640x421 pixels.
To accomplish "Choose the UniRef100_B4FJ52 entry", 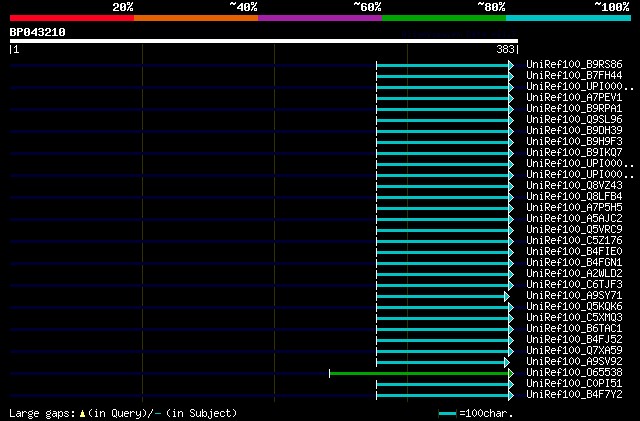I will (574, 340).
